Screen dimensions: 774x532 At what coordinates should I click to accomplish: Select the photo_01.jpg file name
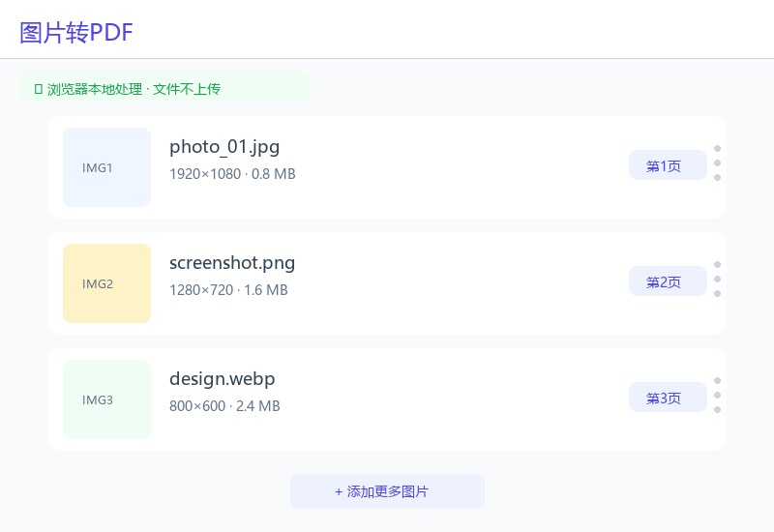[224, 147]
